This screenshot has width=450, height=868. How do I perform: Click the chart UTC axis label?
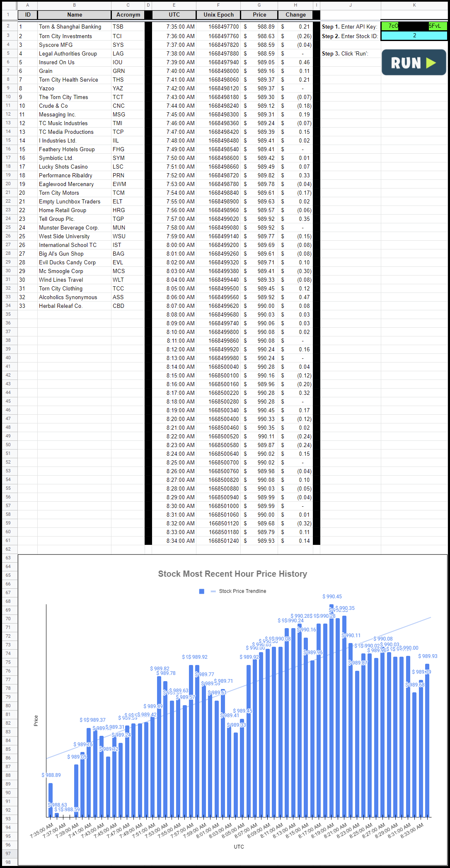(239, 846)
